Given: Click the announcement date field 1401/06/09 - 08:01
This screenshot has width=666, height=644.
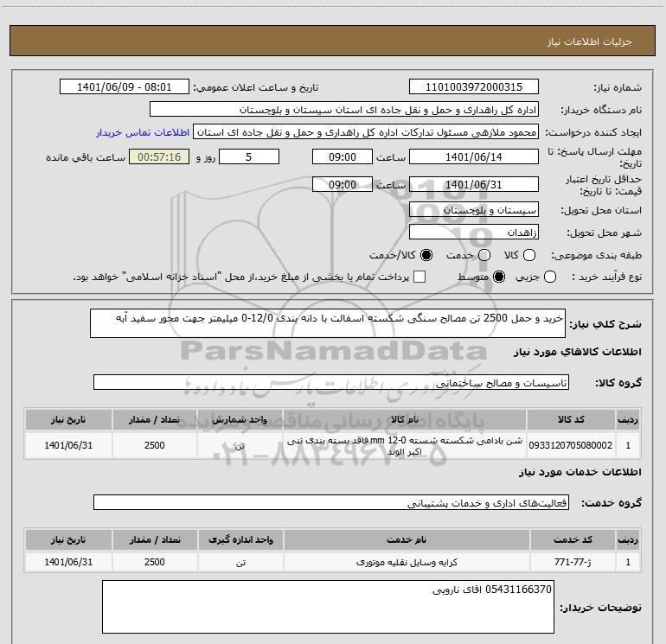Looking at the screenshot, I should tap(125, 87).
